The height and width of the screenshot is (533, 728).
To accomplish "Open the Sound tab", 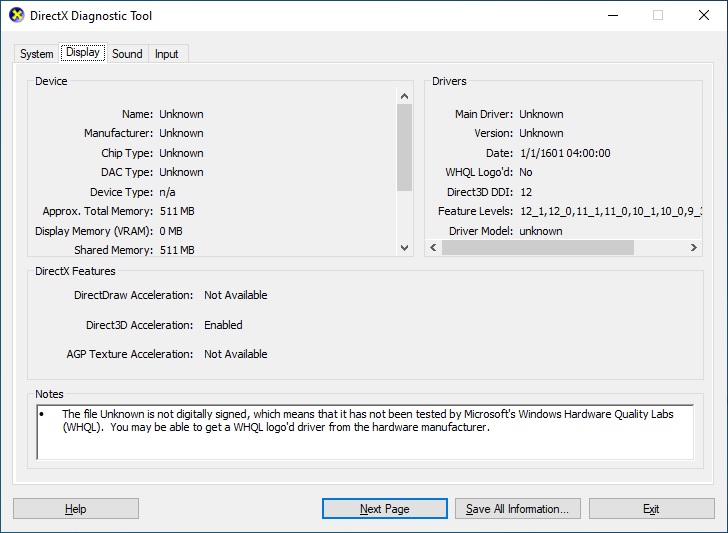I will 127,54.
